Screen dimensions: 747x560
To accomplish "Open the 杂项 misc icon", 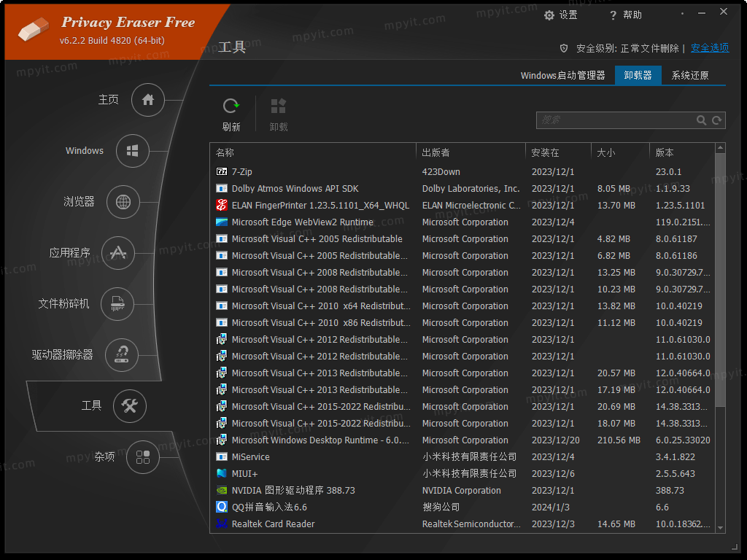I will click(143, 457).
